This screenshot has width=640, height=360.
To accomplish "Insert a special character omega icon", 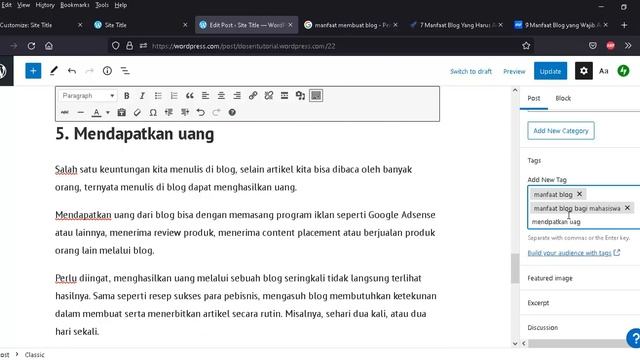I will (153, 112).
